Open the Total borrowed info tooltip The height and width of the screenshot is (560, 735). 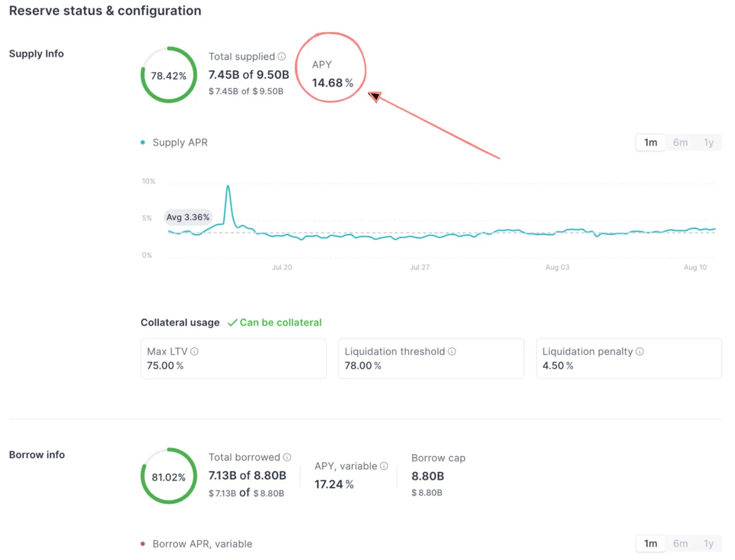pyautogui.click(x=288, y=457)
